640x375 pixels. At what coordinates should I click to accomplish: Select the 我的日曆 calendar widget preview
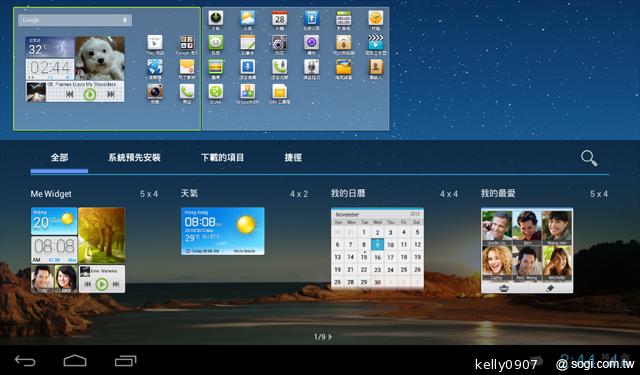pos(377,249)
